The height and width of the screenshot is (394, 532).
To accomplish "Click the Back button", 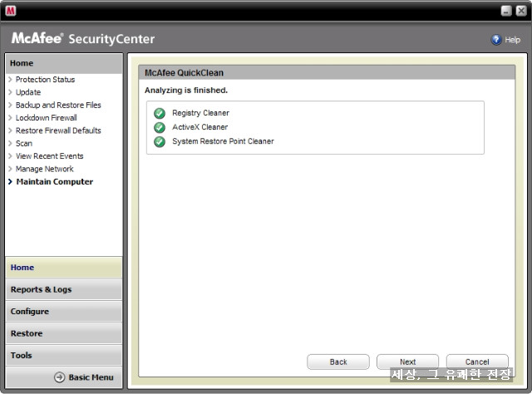I will [x=338, y=362].
